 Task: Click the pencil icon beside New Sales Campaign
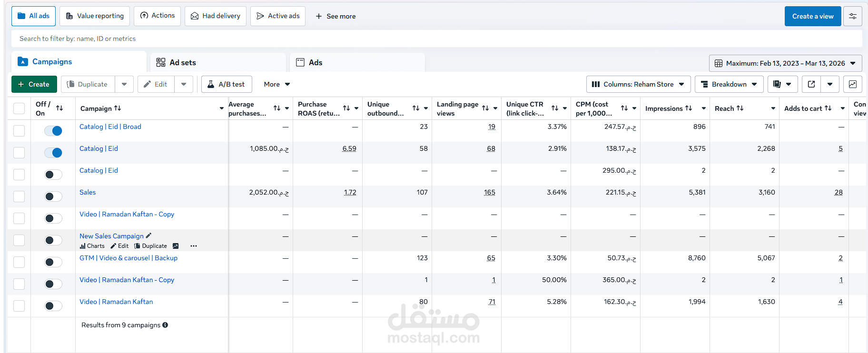(x=148, y=235)
